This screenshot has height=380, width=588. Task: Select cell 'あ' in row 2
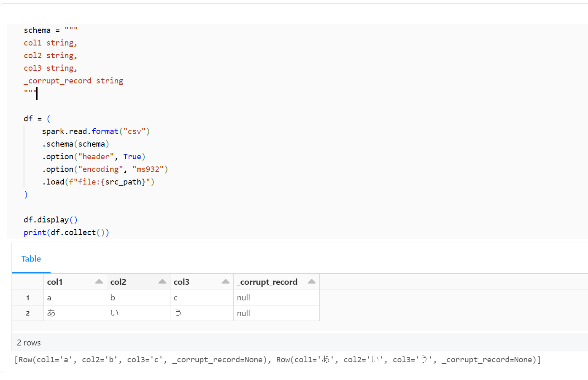[x=75, y=313]
